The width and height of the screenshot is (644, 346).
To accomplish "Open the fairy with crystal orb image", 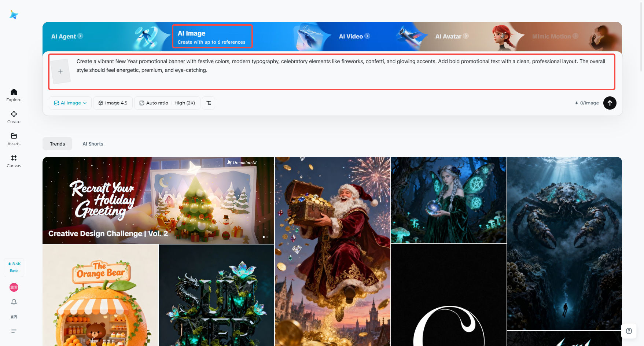I will coord(449,200).
